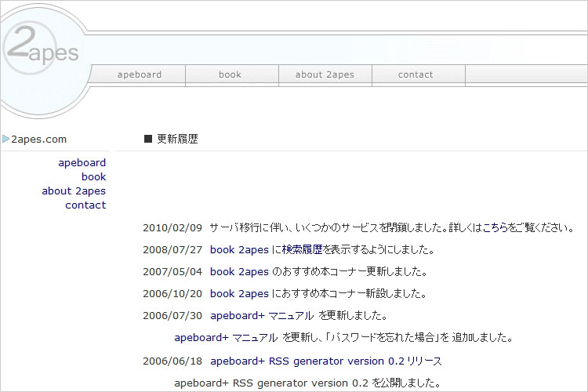
Task: Open book 2apes link in the 2008/07/27 entry
Action: coord(239,250)
